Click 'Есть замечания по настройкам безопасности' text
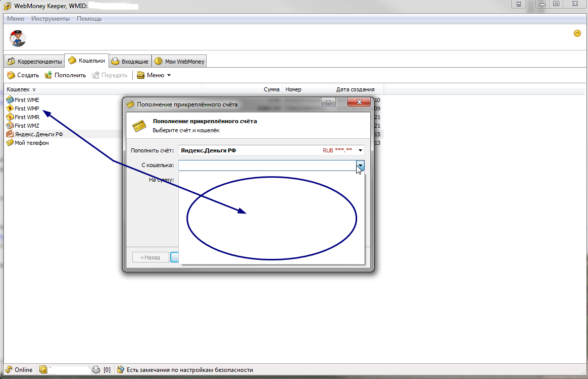 point(190,370)
